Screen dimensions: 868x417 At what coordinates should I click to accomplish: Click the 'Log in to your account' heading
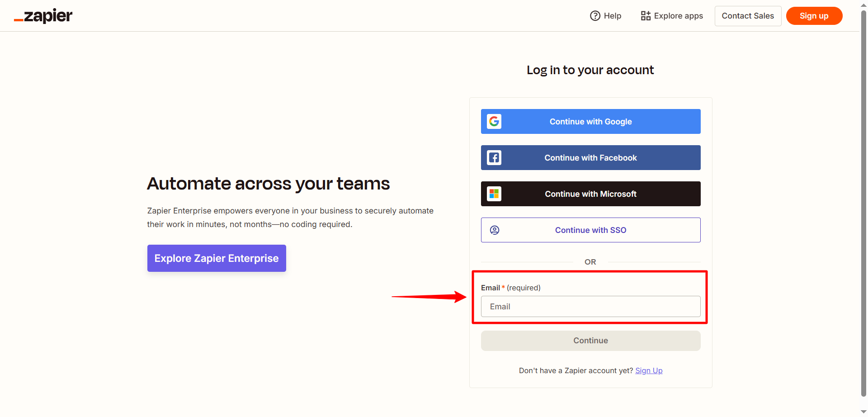[590, 70]
